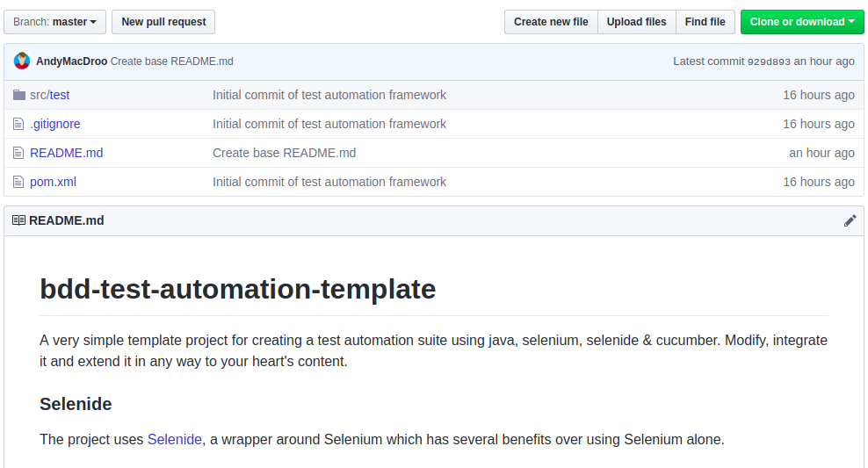Image resolution: width=868 pixels, height=468 pixels.
Task: Click the Create new file button
Action: click(551, 22)
